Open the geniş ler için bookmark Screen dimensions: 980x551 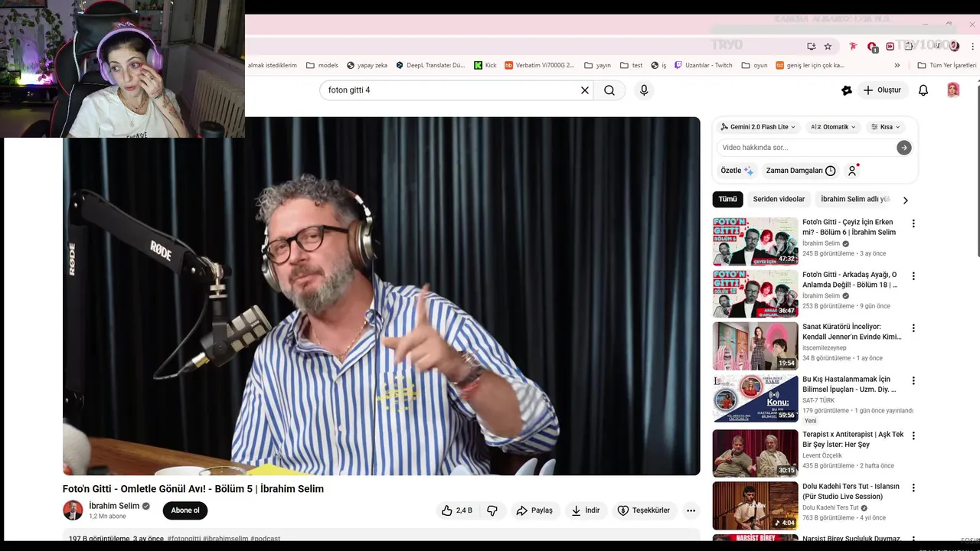[x=810, y=65]
